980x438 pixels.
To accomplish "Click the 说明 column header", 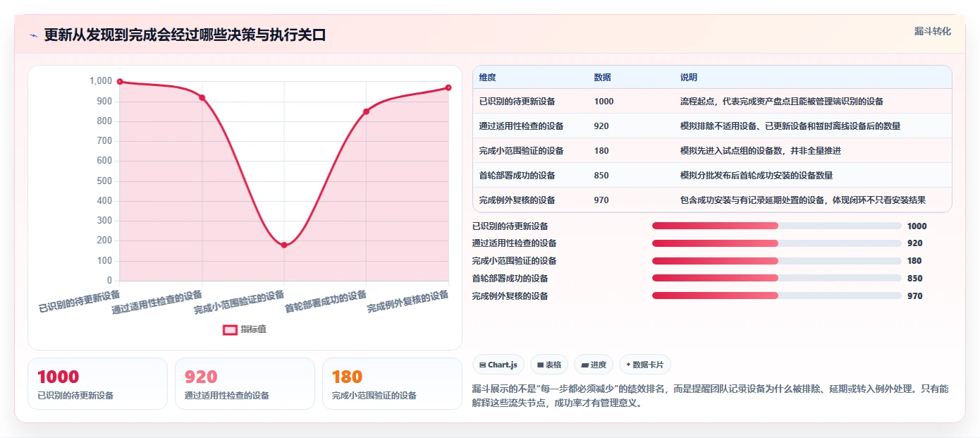I will click(688, 78).
